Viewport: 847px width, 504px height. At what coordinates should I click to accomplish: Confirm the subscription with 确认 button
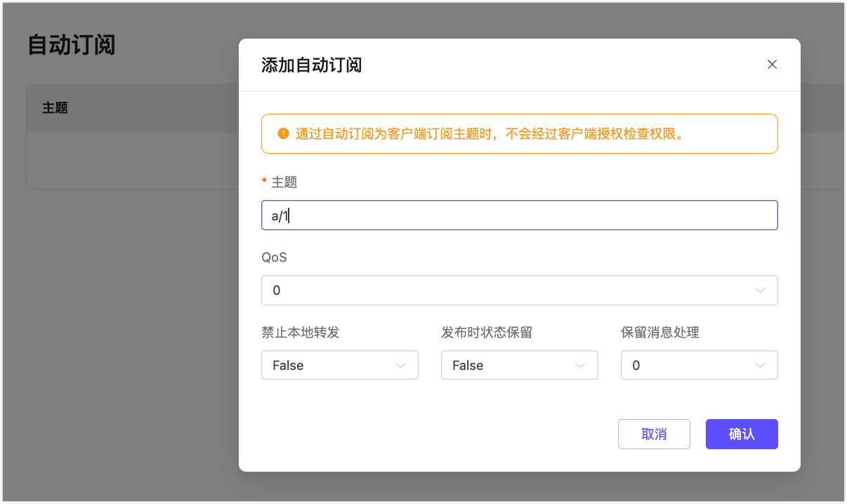coord(741,434)
